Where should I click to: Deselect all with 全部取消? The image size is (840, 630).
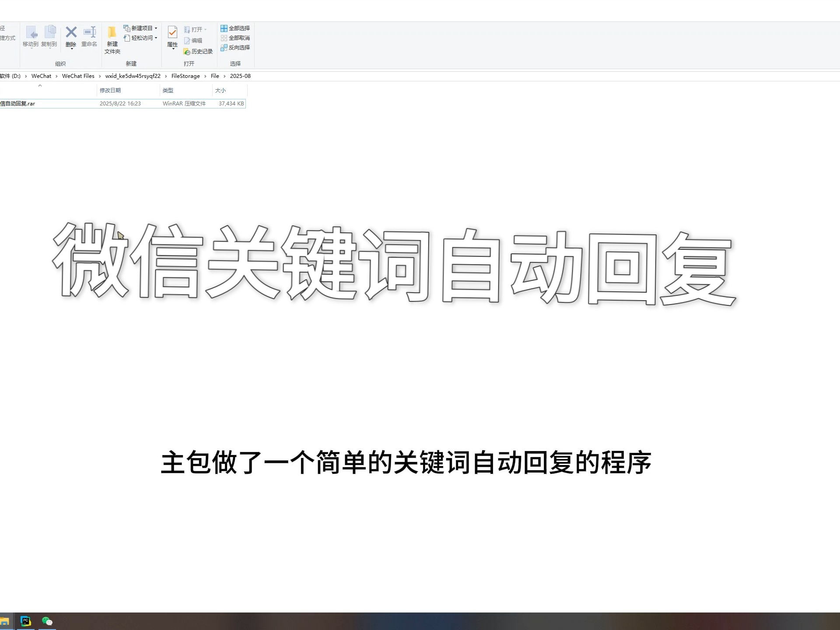tap(235, 38)
